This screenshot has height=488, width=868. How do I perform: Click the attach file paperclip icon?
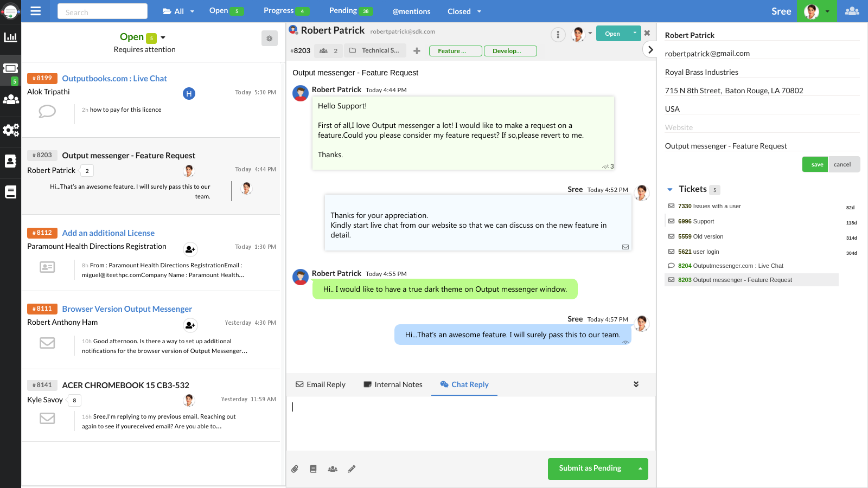295,469
